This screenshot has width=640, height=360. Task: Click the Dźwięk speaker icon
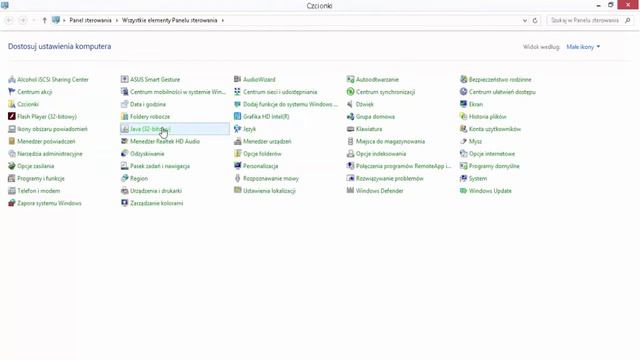[350, 104]
